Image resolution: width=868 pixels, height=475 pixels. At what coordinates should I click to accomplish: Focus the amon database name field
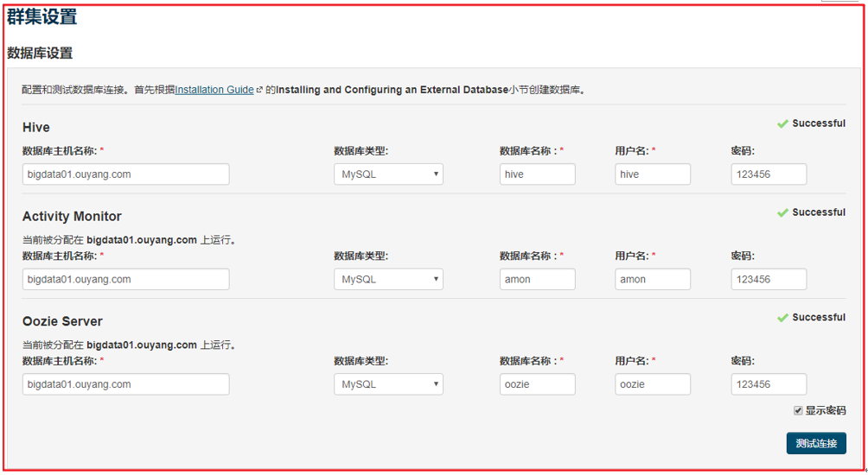537,280
